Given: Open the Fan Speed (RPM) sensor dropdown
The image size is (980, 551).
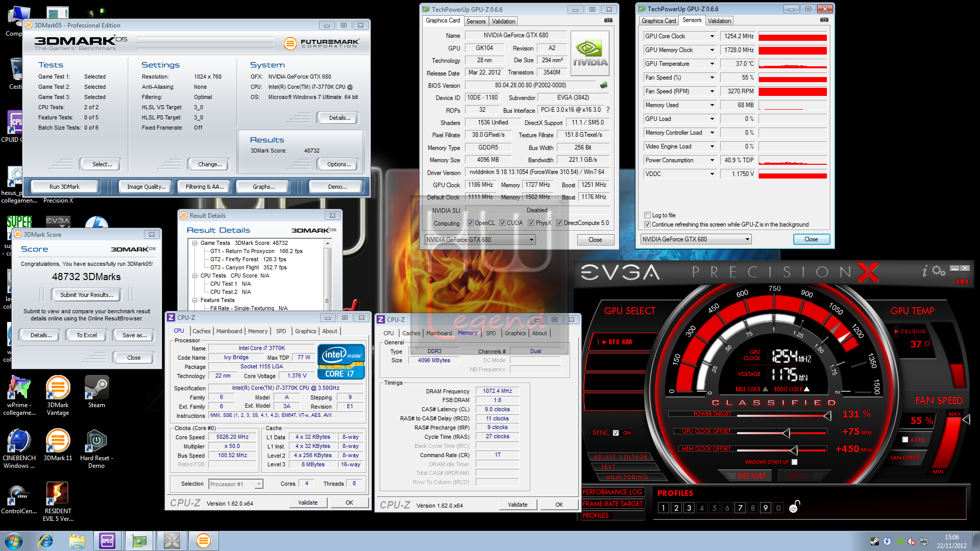Looking at the screenshot, I should 712,91.
